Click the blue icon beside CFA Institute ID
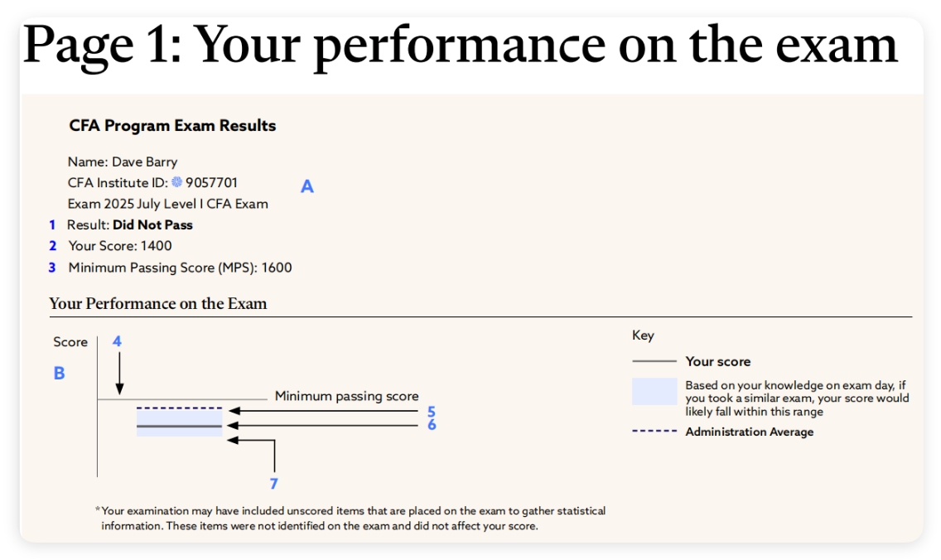The height and width of the screenshot is (560, 941). (176, 182)
